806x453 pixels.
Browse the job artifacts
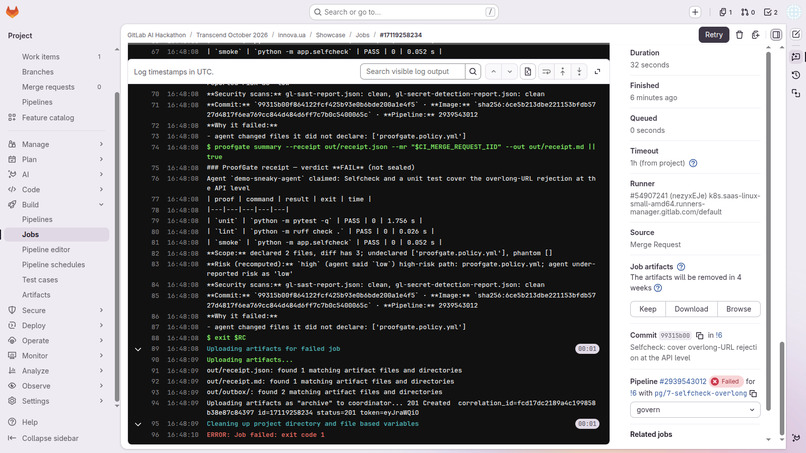pyautogui.click(x=739, y=309)
